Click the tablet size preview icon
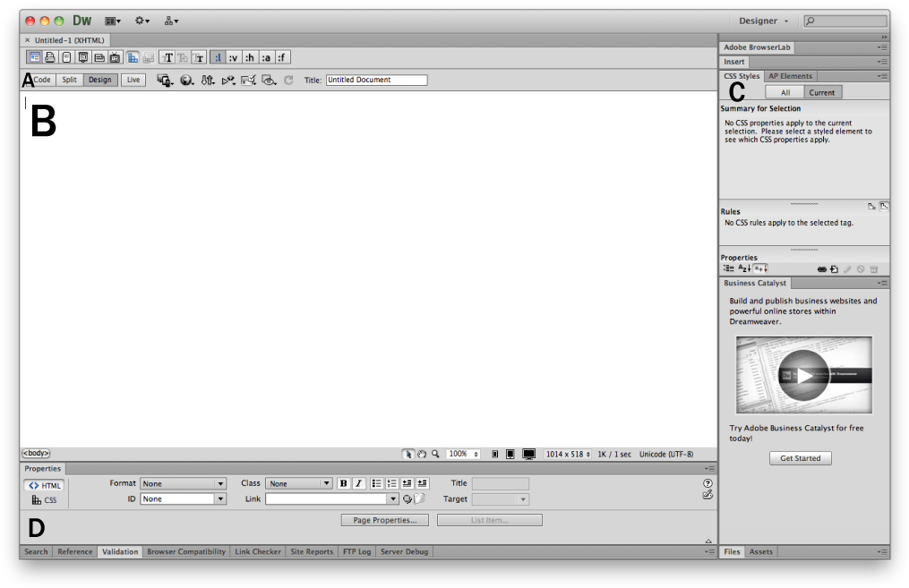This screenshot has width=909, height=588. point(510,454)
